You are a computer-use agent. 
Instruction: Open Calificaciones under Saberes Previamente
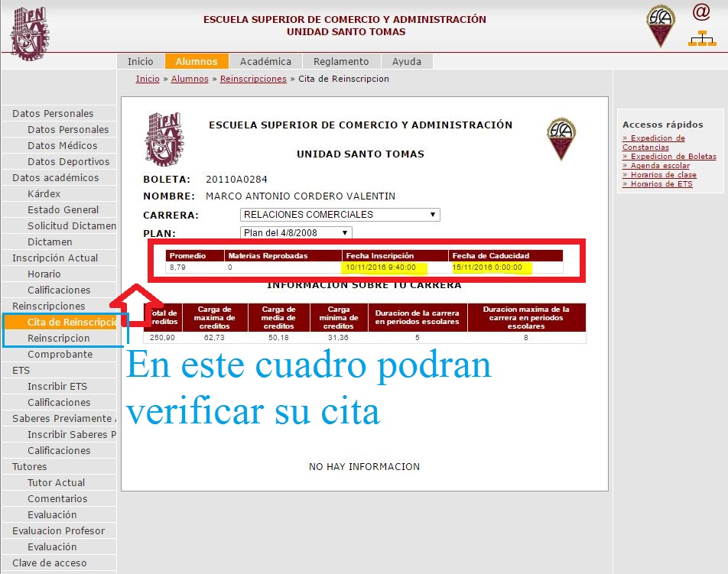(58, 451)
